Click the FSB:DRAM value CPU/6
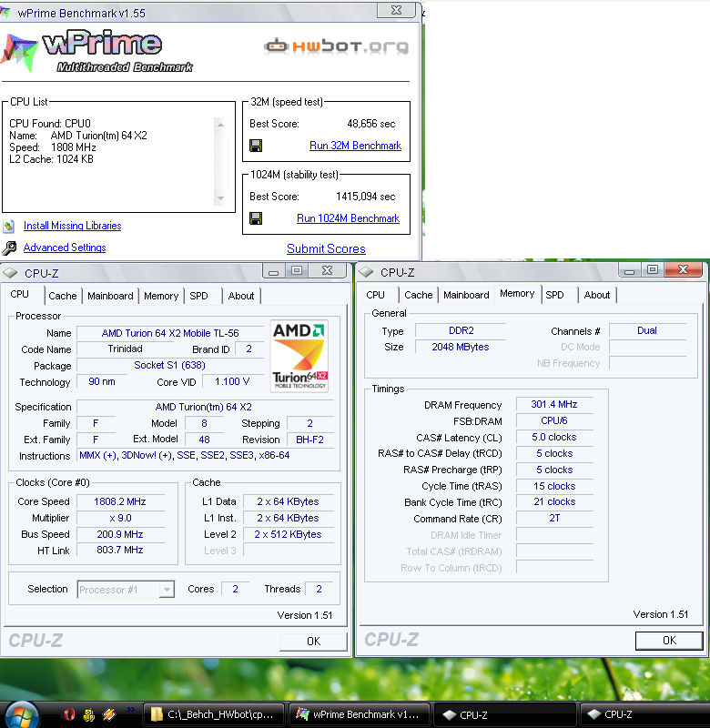The height and width of the screenshot is (728, 710). pos(554,420)
